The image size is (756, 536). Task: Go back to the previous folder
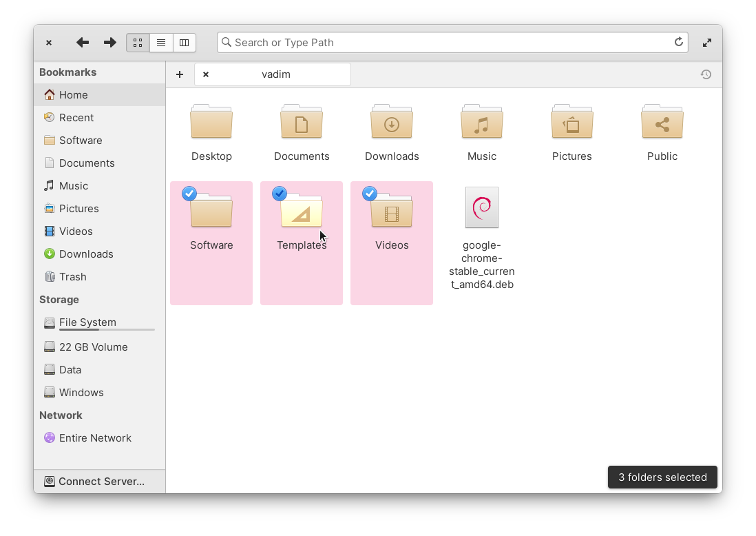point(82,42)
